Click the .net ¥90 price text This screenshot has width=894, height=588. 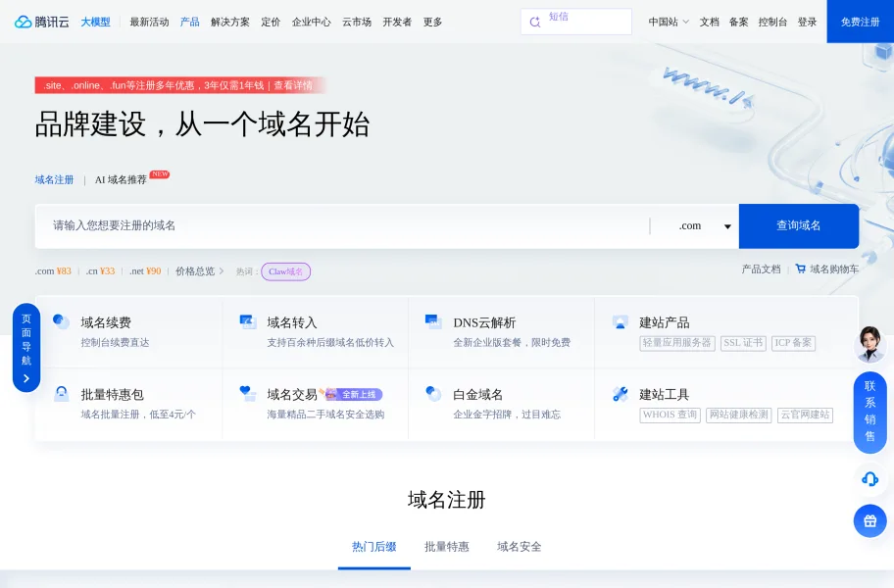pyautogui.click(x=145, y=271)
